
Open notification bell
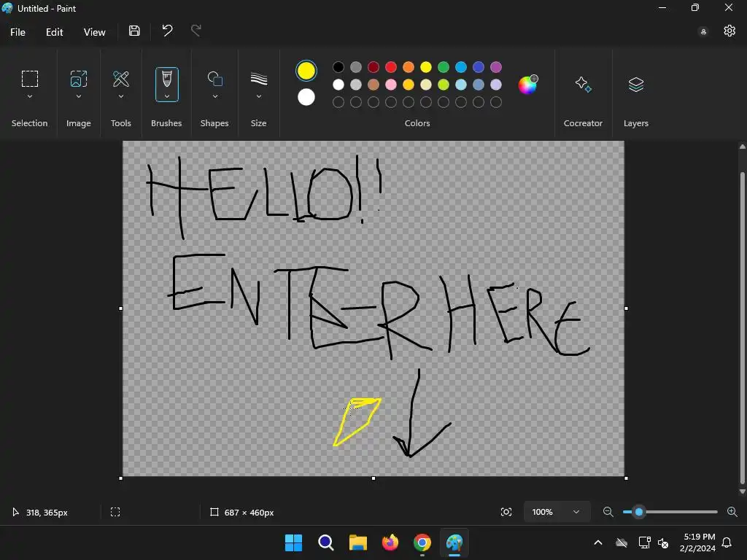click(727, 542)
